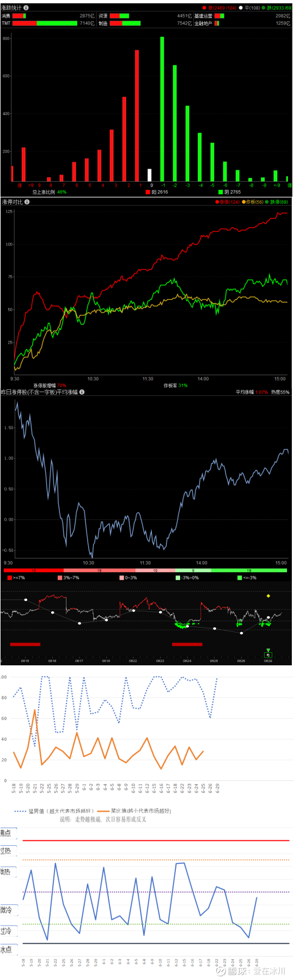Click the info icon beside 涨停对比 title
This screenshot has width=294, height=980.
pos(27,202)
